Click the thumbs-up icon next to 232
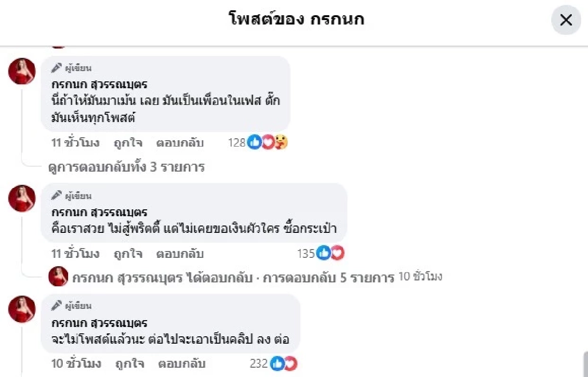This screenshot has height=377, width=588. point(278,364)
